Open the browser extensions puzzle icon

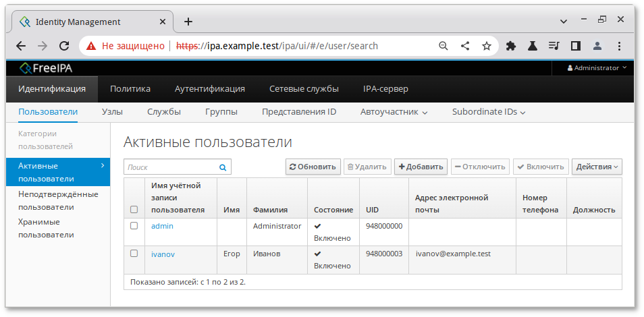click(x=511, y=46)
